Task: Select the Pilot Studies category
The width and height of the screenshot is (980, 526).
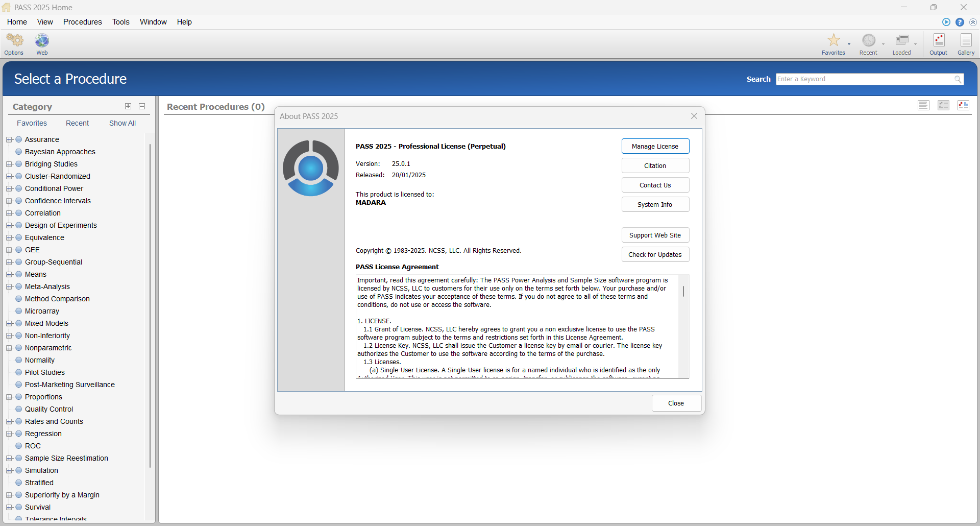Action: (45, 372)
